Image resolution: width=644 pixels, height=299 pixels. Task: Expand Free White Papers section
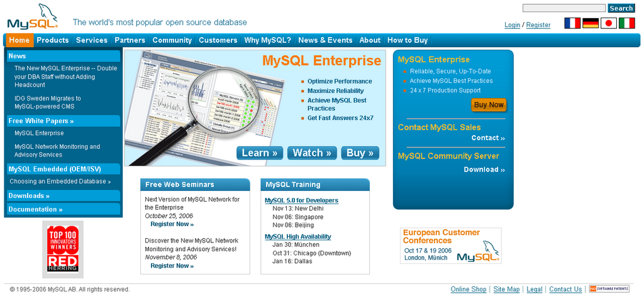[64, 121]
